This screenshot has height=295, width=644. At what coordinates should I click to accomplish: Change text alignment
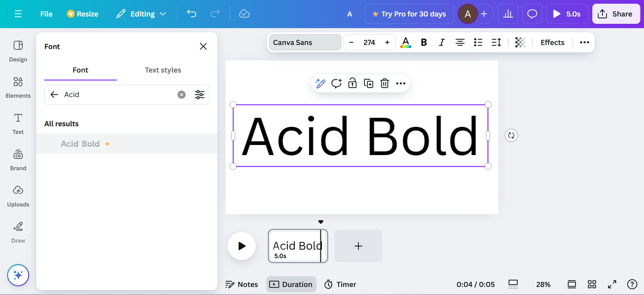pyautogui.click(x=460, y=42)
